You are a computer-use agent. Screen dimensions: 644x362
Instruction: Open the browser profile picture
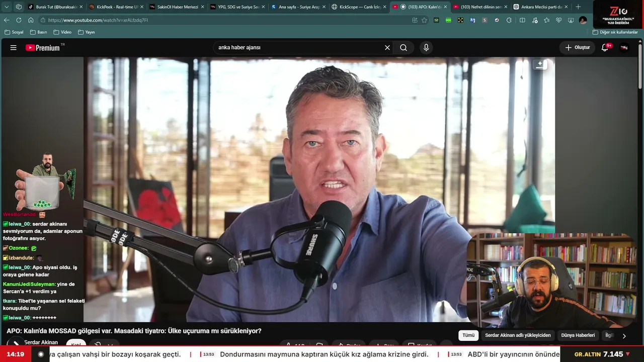[x=583, y=20]
